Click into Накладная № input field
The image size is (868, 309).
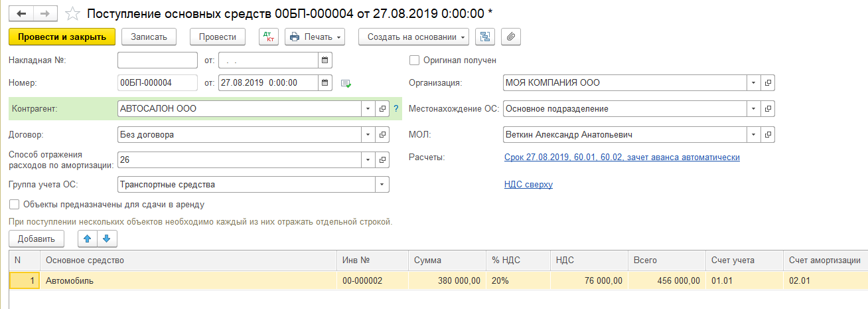coord(157,60)
